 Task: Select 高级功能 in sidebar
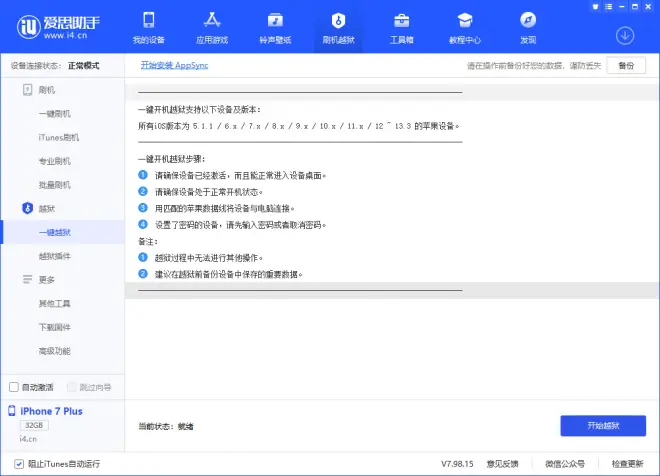[x=55, y=351]
